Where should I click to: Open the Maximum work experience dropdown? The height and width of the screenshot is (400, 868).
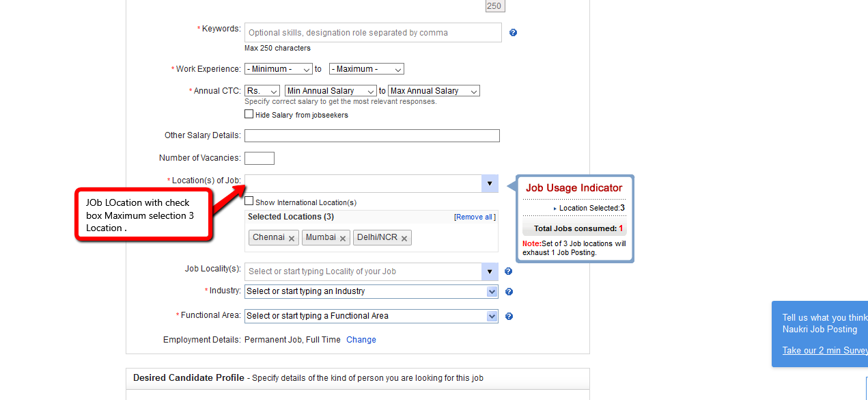pos(366,69)
